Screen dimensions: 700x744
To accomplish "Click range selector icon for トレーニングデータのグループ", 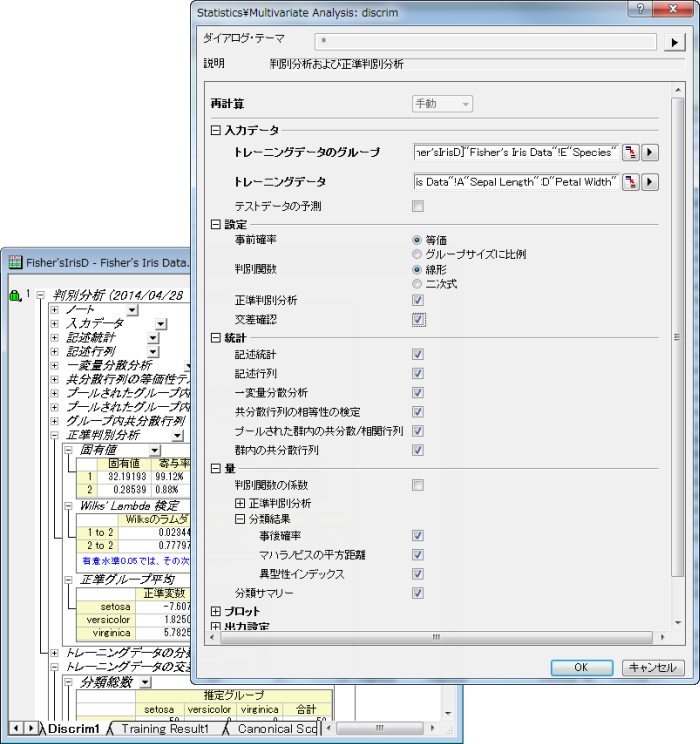I will point(631,152).
